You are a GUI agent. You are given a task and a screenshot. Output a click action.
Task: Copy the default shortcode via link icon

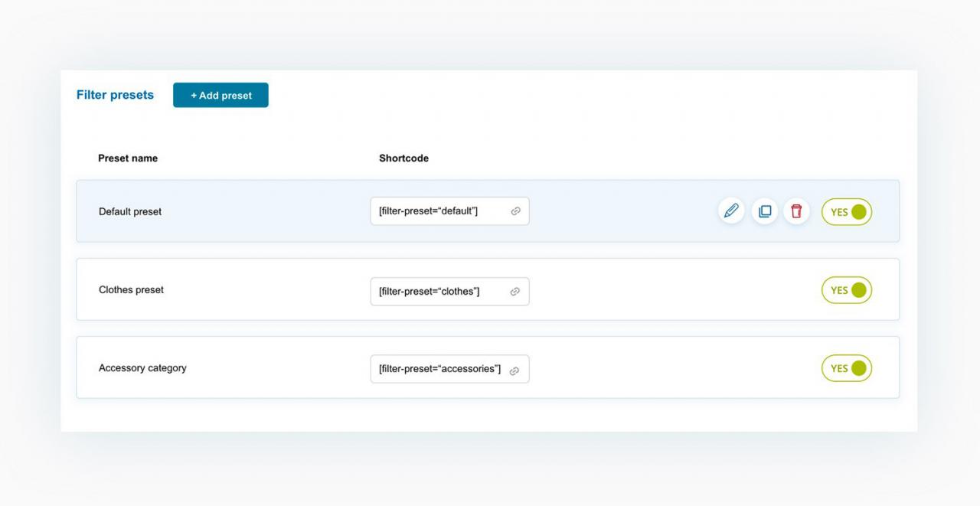point(515,211)
